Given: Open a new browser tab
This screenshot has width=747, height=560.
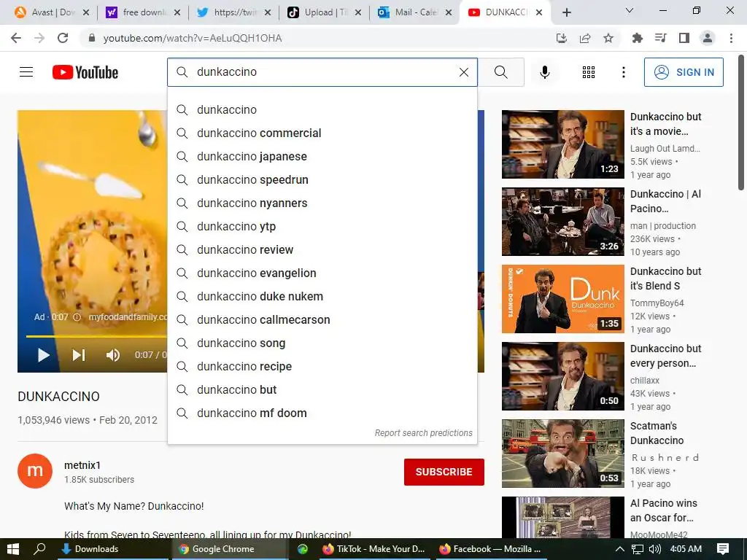Looking at the screenshot, I should tap(566, 12).
